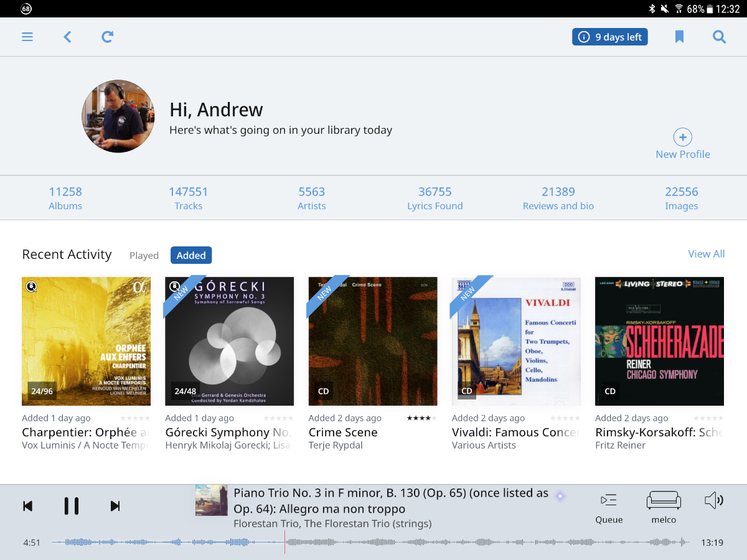This screenshot has height=560, width=747.
Task: Open Andrew's profile picture menu
Action: click(118, 116)
